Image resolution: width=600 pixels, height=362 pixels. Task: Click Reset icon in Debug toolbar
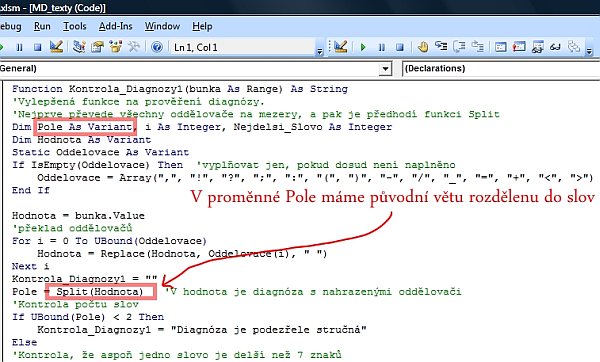tap(400, 47)
